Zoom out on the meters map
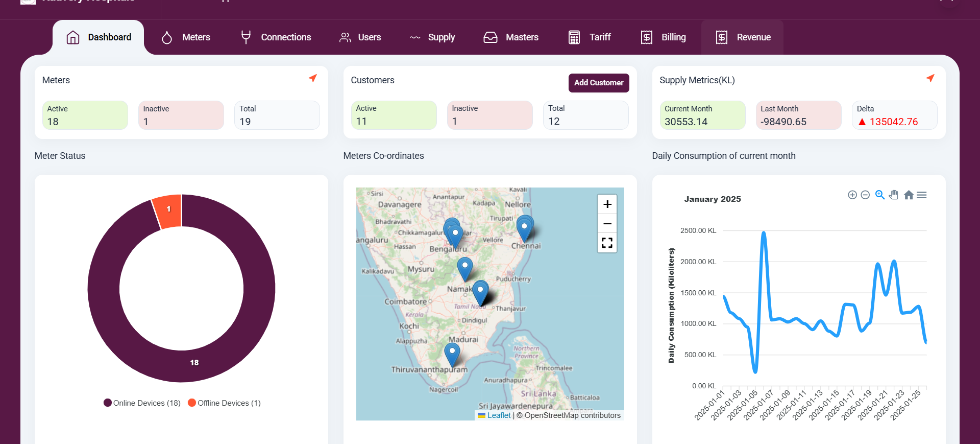Viewport: 980px width, 444px height. coord(607,224)
